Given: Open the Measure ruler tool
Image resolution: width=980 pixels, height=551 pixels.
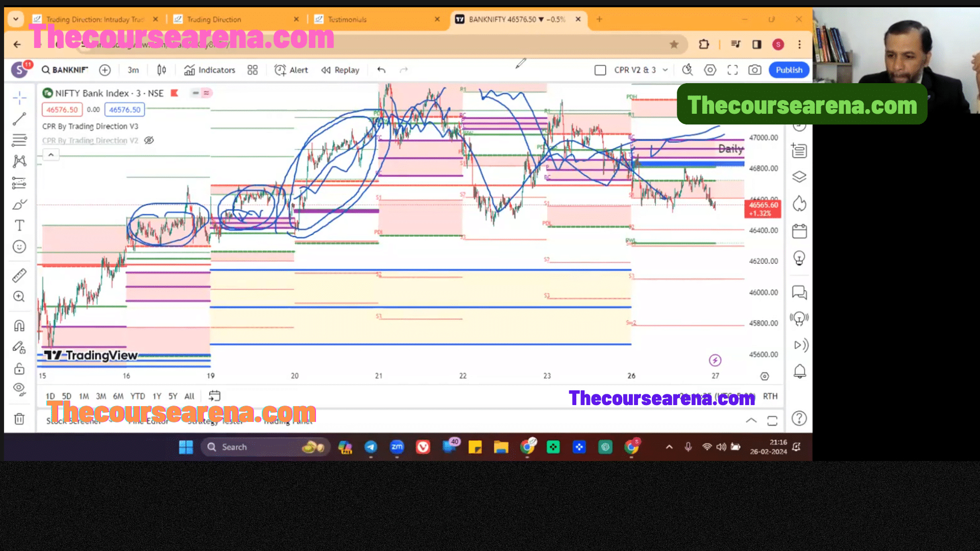Looking at the screenshot, I should pos(19,275).
